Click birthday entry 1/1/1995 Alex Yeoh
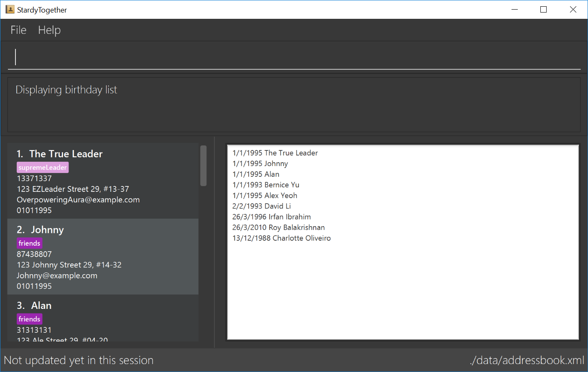The height and width of the screenshot is (372, 588). click(x=265, y=196)
